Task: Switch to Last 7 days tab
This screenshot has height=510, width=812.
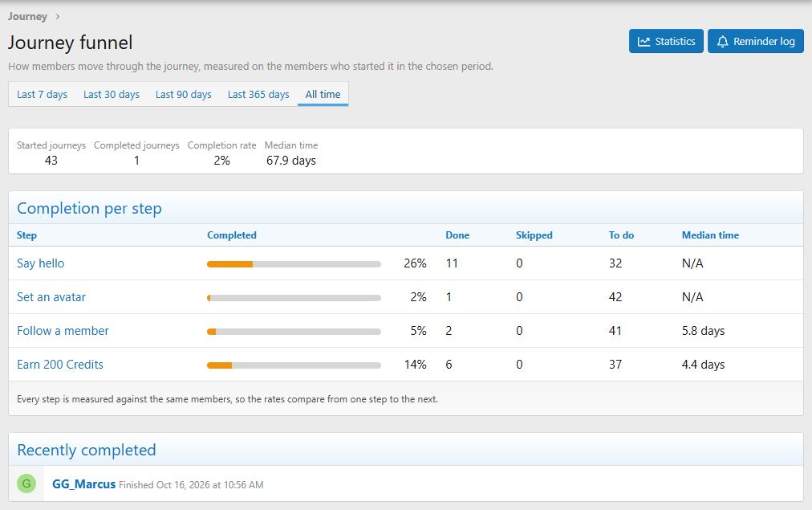Action: [42, 94]
